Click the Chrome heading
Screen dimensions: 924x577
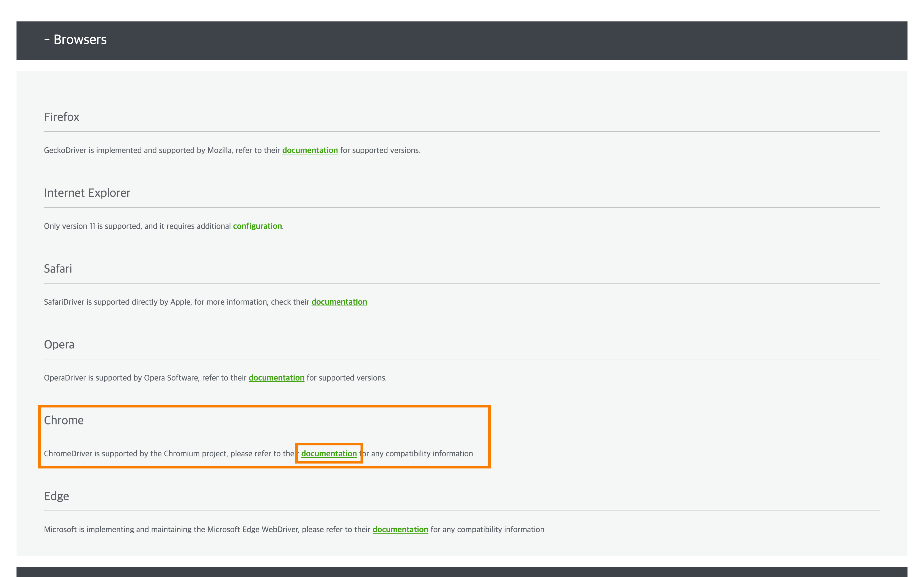(63, 421)
